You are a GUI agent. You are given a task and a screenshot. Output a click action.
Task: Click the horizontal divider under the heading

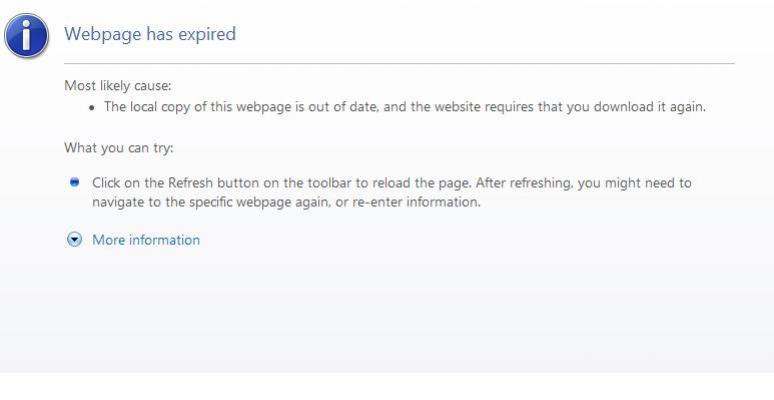click(x=399, y=64)
